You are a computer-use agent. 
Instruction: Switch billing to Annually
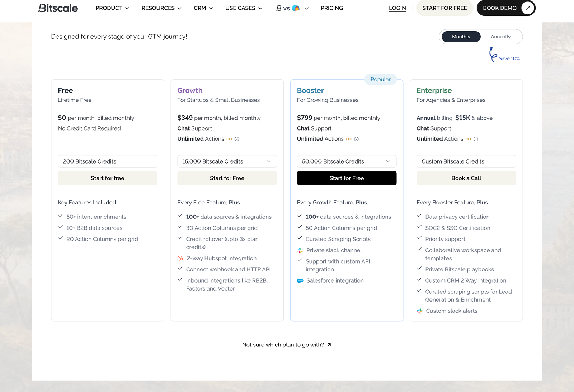point(501,37)
